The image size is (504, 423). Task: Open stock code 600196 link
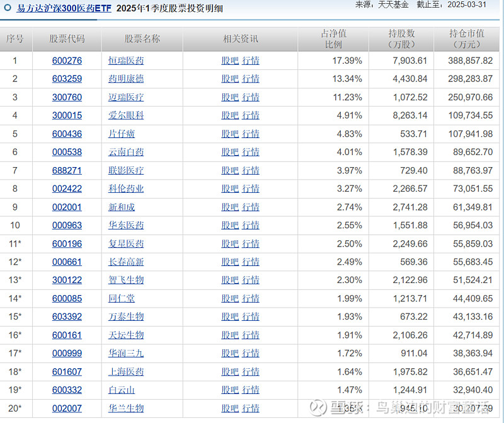tap(67, 244)
